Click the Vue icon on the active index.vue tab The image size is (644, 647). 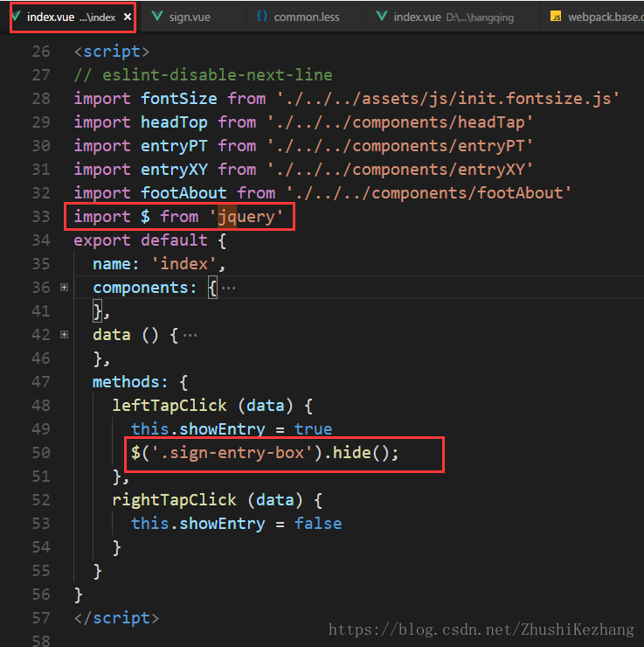pos(17,17)
